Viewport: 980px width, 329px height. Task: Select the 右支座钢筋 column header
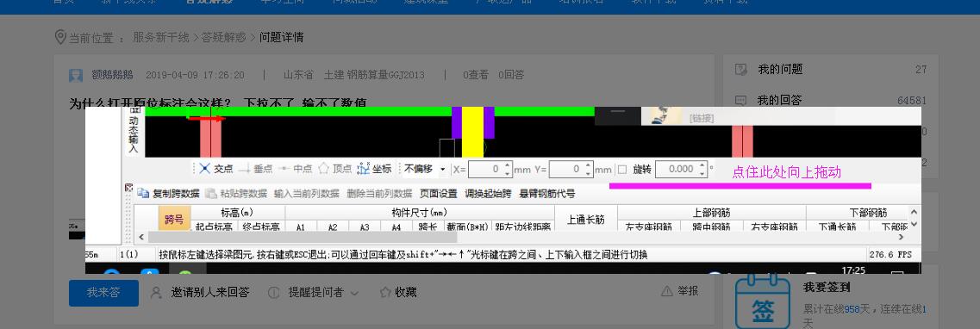click(774, 227)
